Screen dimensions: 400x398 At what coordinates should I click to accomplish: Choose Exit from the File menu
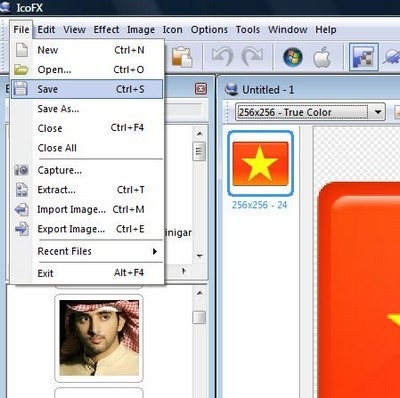[x=87, y=273]
